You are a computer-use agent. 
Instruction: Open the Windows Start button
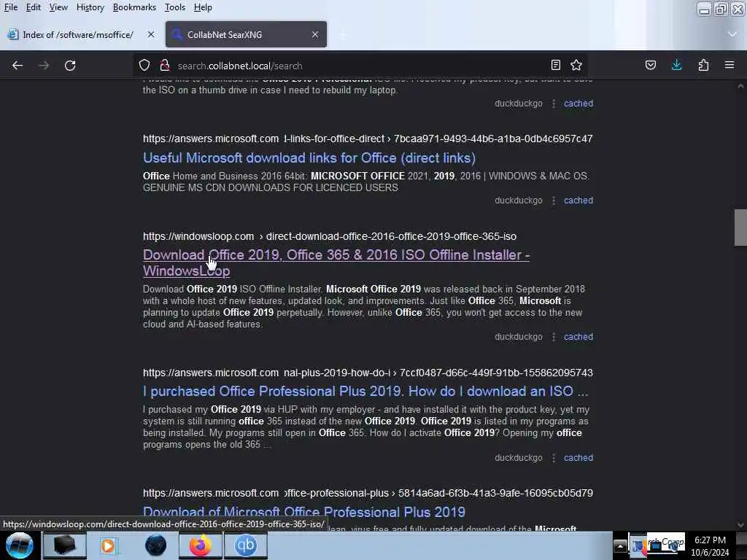20,545
